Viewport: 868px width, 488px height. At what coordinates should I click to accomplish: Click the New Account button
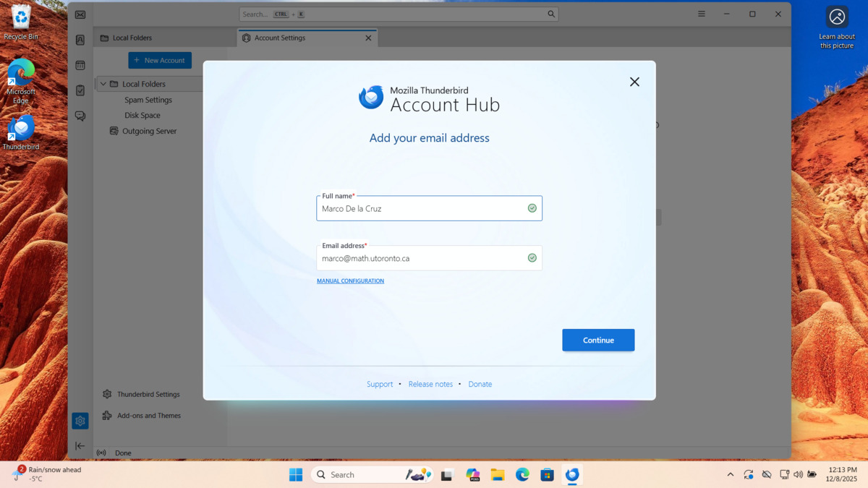160,61
